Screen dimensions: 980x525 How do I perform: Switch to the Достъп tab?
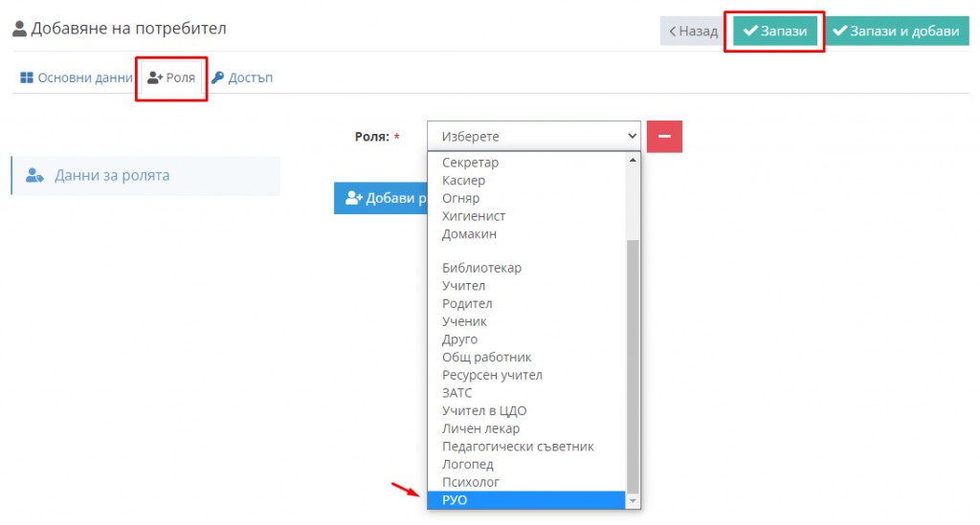242,77
